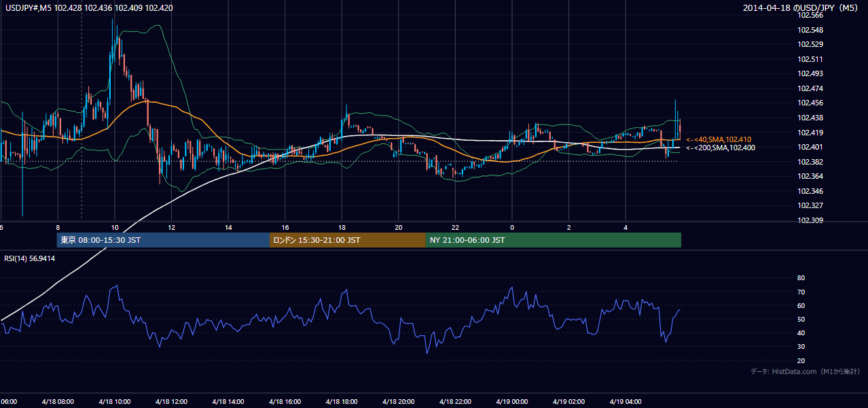Click price axis value 102.511
The image size is (868, 408).
click(810, 59)
